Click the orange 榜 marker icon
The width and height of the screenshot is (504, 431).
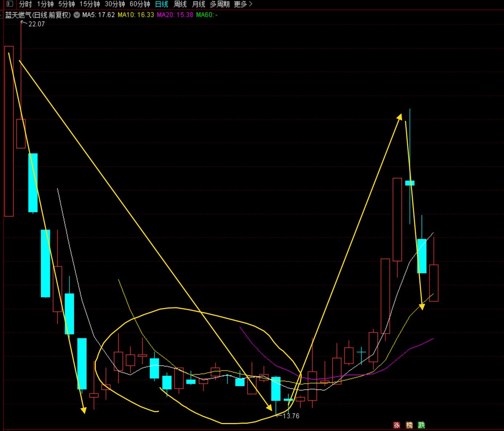pos(409,425)
